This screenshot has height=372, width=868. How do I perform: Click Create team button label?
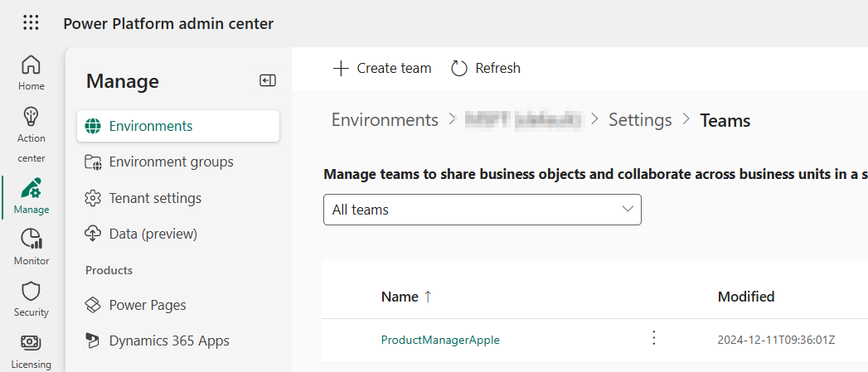394,69
